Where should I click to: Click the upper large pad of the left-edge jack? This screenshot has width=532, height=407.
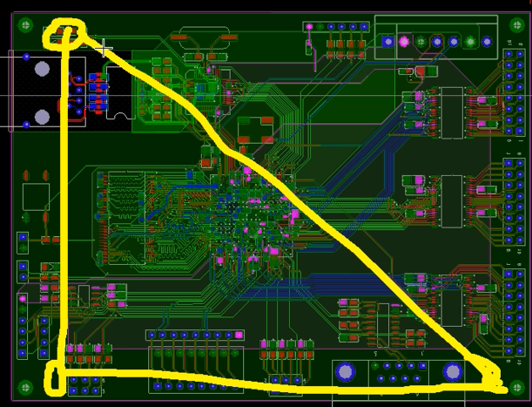pos(42,68)
